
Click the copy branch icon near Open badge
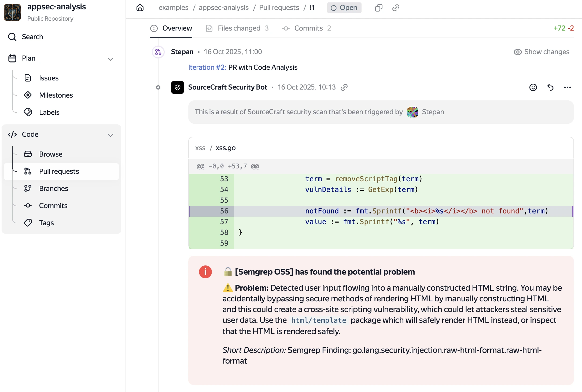(x=378, y=8)
